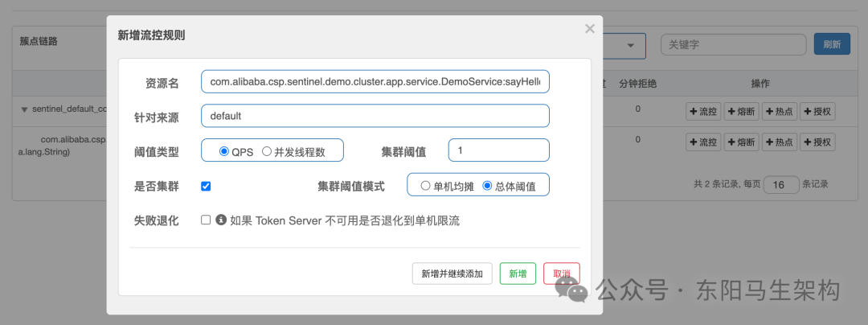Click the 操作 column header
This screenshot has width=868, height=325.
point(760,84)
